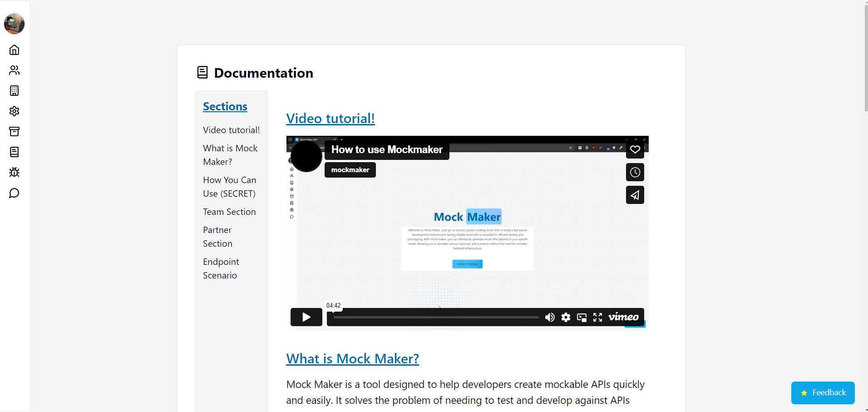868x412 pixels.
Task: Open the What is Mock Maker? heading link
Action: [353, 359]
